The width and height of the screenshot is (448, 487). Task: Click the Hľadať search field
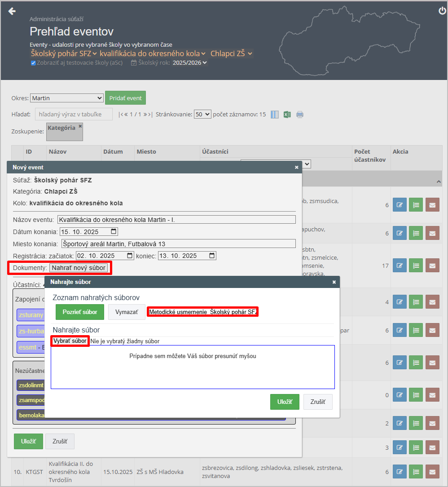[74, 114]
